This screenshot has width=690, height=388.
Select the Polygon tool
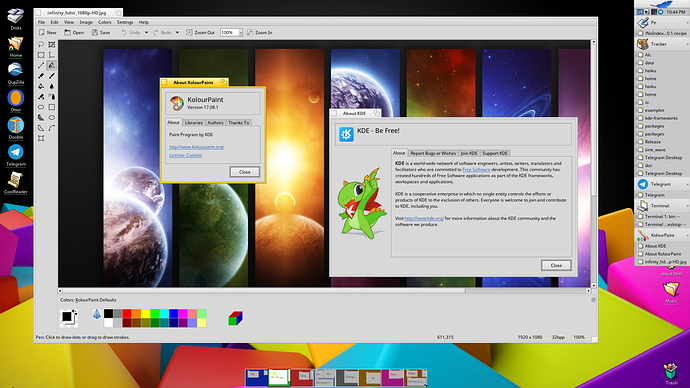(x=41, y=117)
